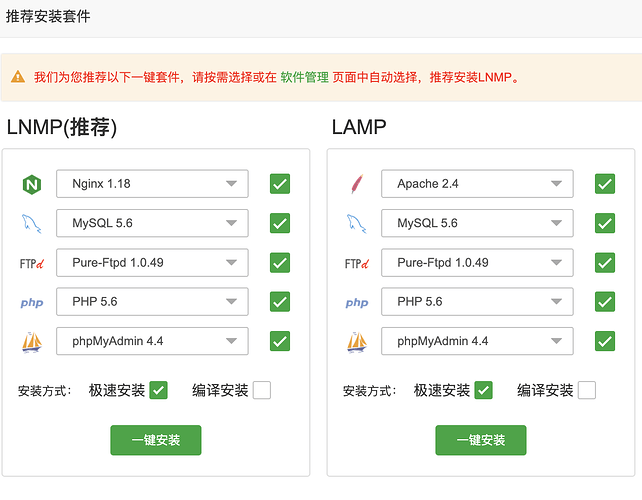Open Apache 2.4 version dropdown
This screenshot has width=642, height=500.
coord(477,184)
